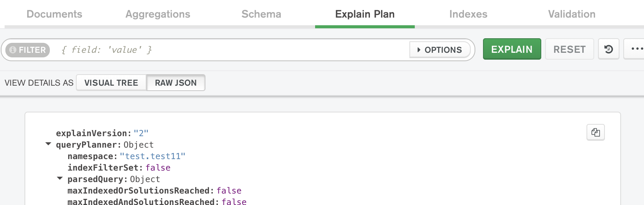Viewport: 644px width, 205px height.
Task: Click the namespace value "test.test11"
Action: click(x=153, y=156)
